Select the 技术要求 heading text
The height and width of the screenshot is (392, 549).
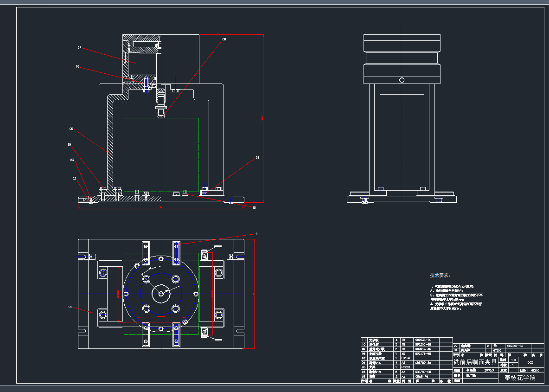(440, 275)
